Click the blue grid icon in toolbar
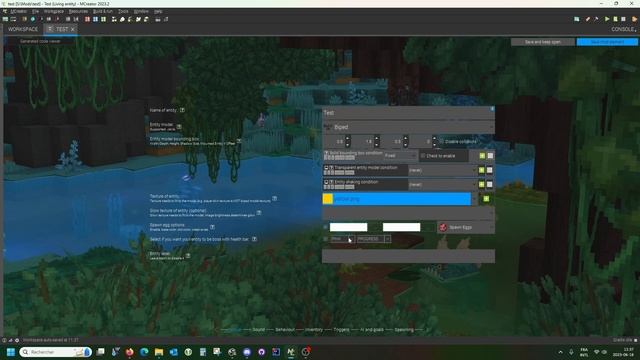The height and width of the screenshot is (360, 640). pos(96,19)
